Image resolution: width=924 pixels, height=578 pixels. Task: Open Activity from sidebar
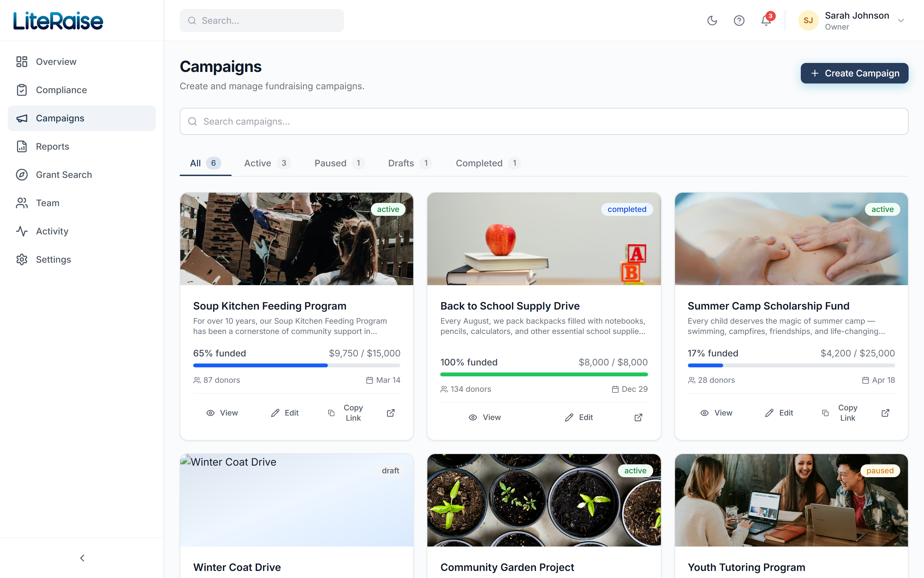coord(82,231)
